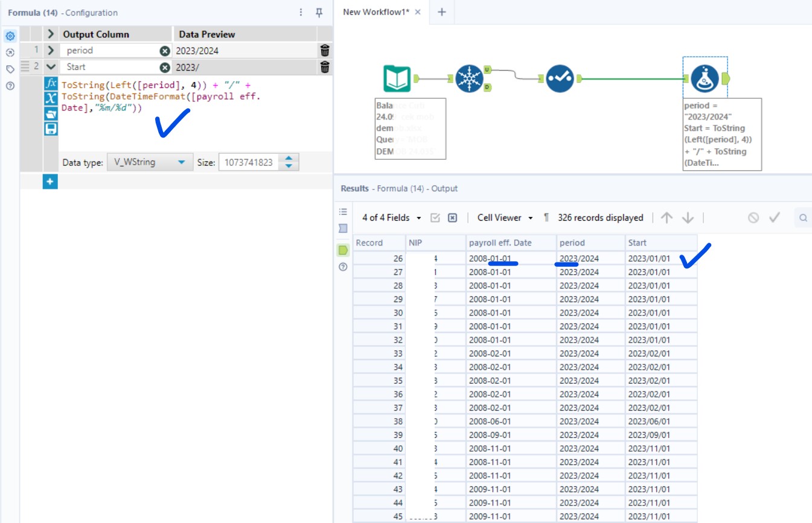The width and height of the screenshot is (812, 523).
Task: Toggle the field selection checkbox beside 4 of 4 Fields
Action: click(x=436, y=217)
